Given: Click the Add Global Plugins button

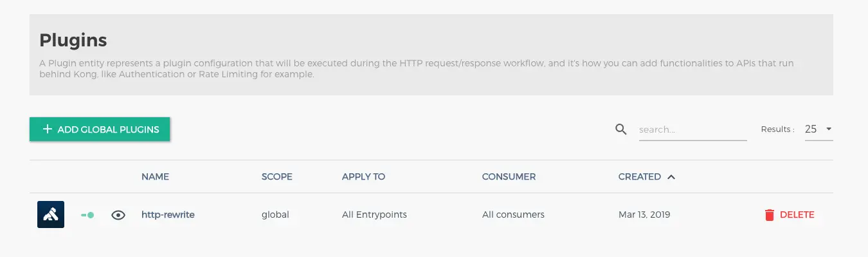Looking at the screenshot, I should (x=100, y=129).
